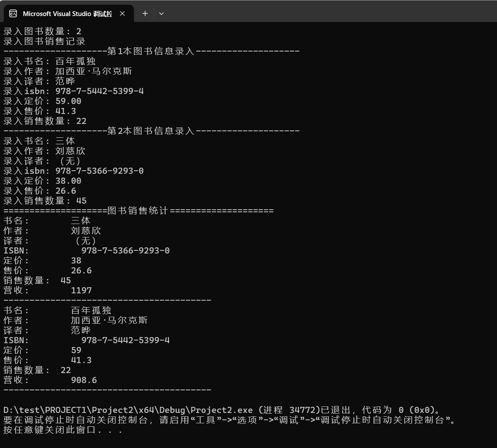Click the input line '录入书名: 三体'
This screenshot has height=448, width=497.
[39, 141]
